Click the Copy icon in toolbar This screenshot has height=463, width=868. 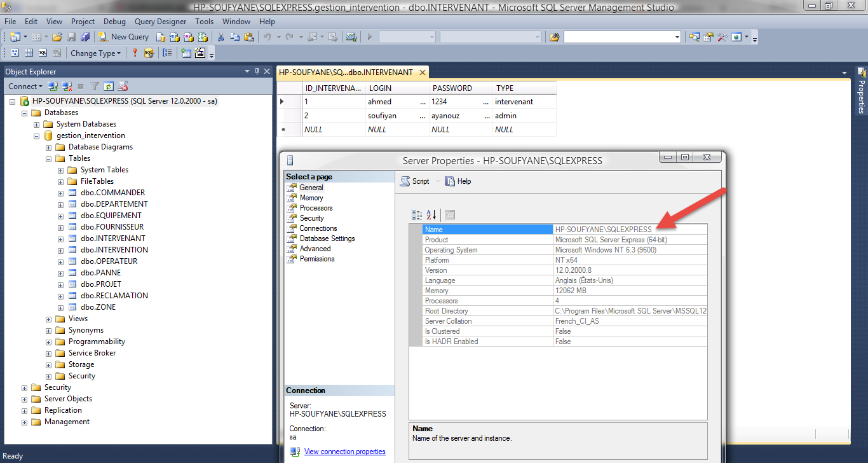234,37
